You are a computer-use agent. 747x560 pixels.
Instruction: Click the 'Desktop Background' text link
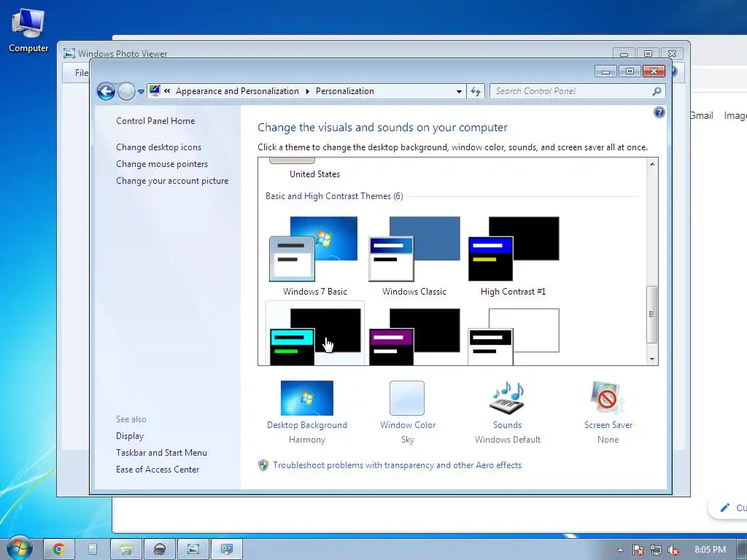[x=307, y=425]
